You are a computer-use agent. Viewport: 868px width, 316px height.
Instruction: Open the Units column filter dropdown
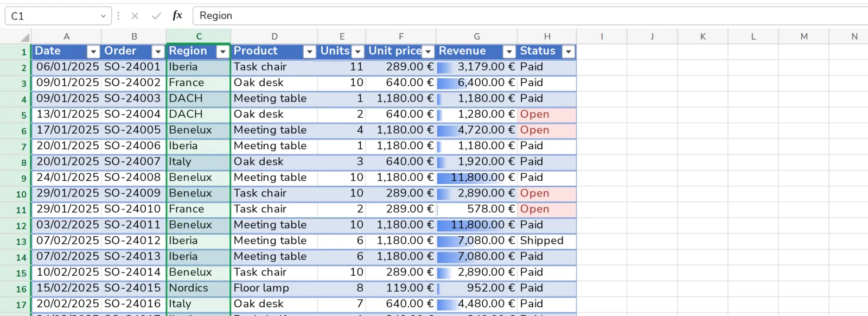coord(358,52)
